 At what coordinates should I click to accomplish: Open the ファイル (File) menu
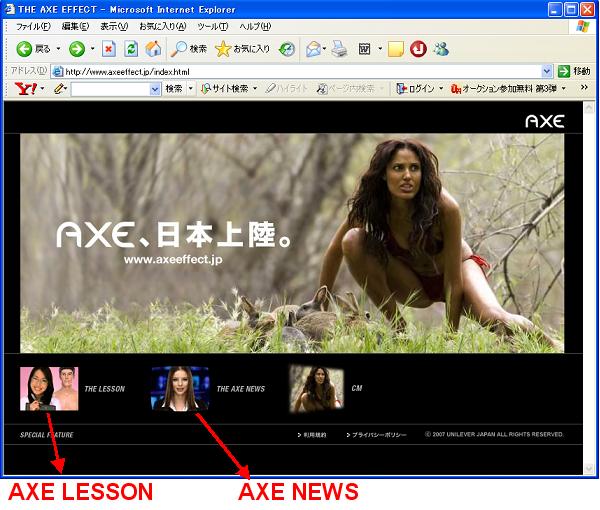34,26
